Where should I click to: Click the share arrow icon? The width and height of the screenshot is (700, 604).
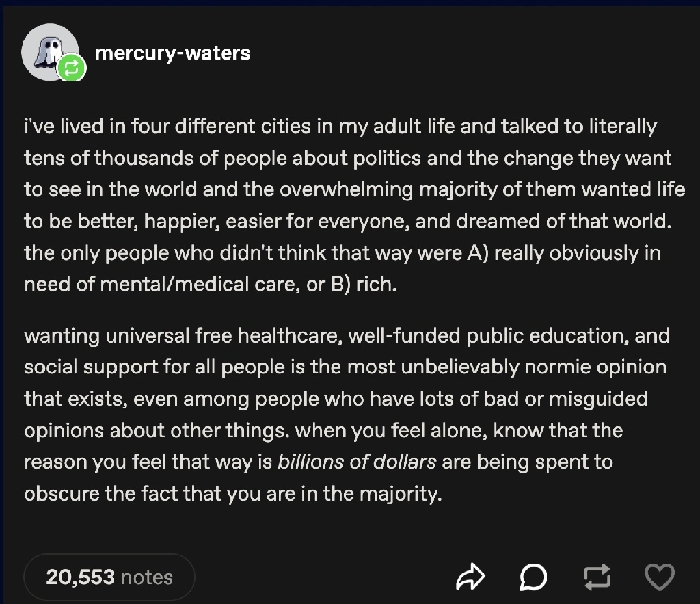point(470,577)
